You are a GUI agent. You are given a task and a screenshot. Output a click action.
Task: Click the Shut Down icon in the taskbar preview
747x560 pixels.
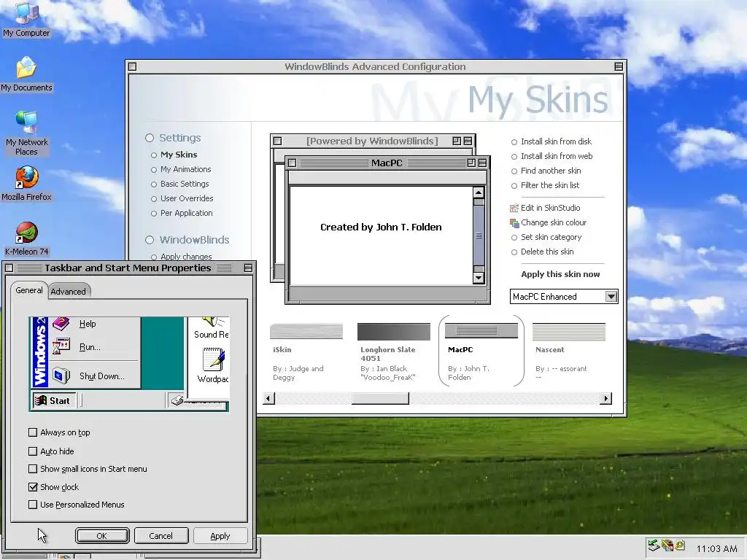(61, 376)
